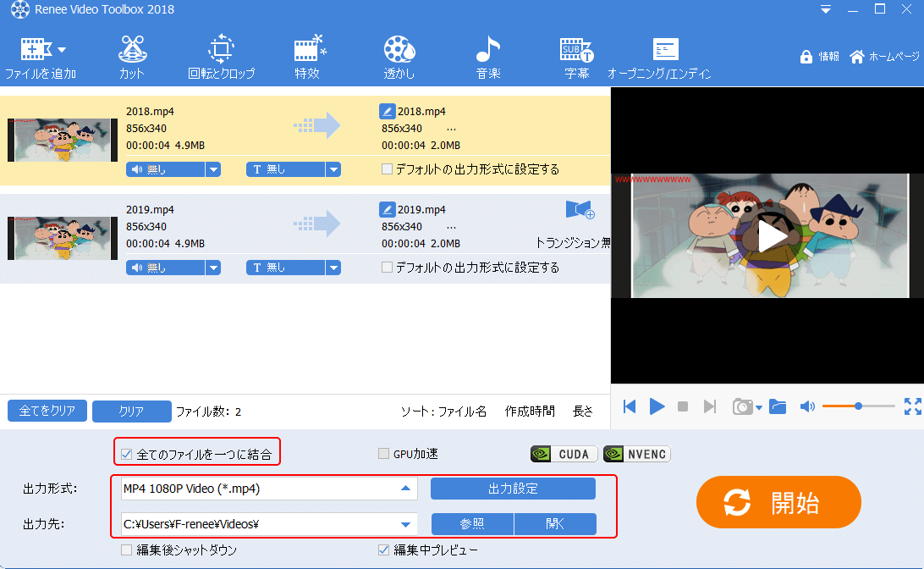Start conversion with 開始 button

pyautogui.click(x=778, y=502)
